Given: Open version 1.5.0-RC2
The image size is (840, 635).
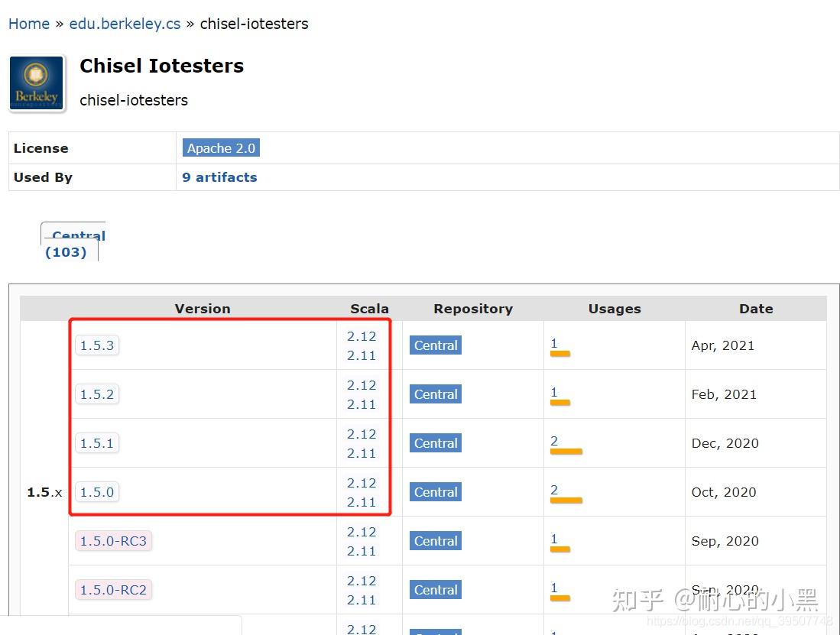Looking at the screenshot, I should [x=114, y=589].
